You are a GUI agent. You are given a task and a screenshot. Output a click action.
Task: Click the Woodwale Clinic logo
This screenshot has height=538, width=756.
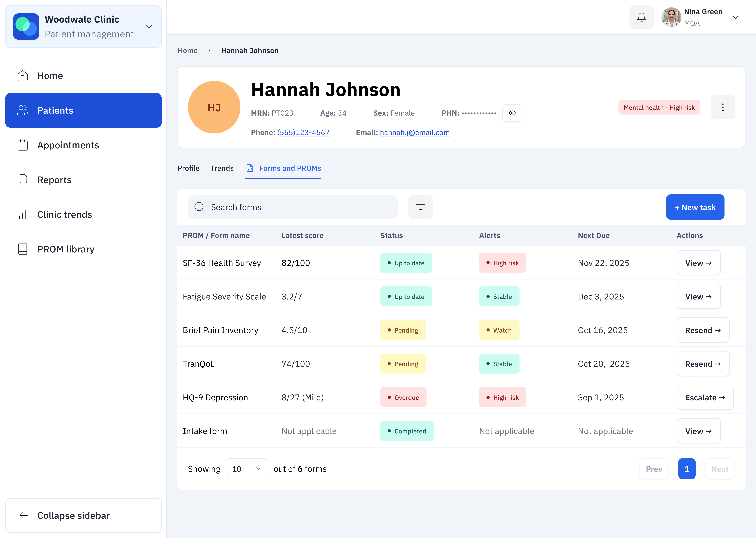(27, 26)
